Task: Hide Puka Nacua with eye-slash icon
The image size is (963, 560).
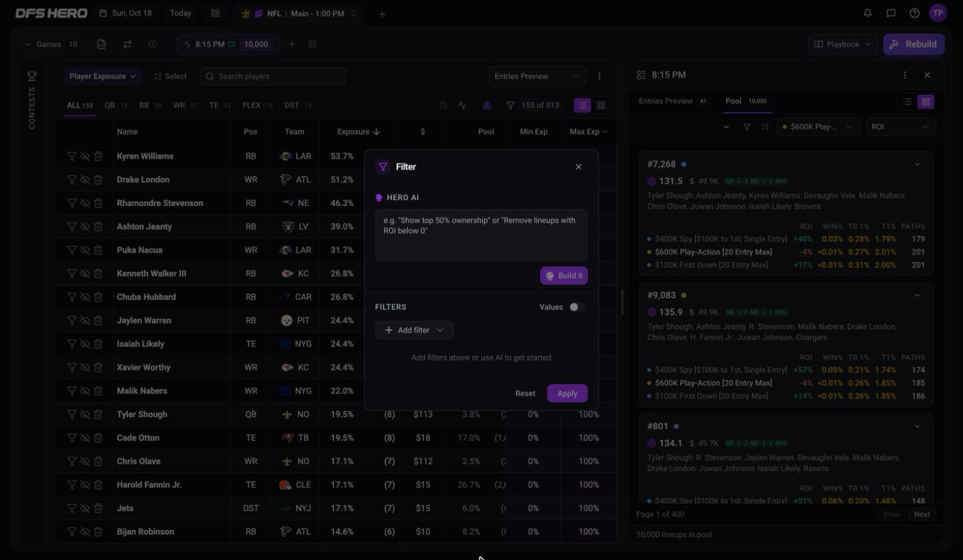Action: point(85,250)
